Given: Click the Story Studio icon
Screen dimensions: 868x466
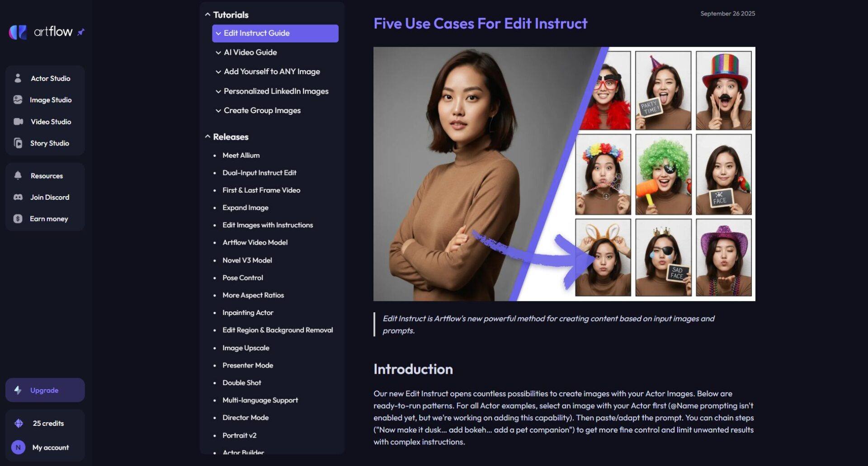Looking at the screenshot, I should (x=18, y=143).
